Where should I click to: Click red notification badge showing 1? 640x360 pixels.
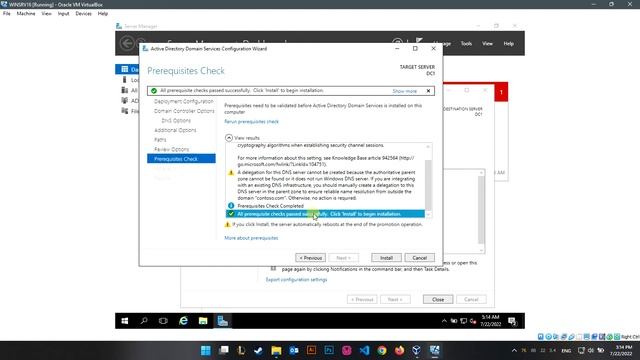click(x=501, y=92)
